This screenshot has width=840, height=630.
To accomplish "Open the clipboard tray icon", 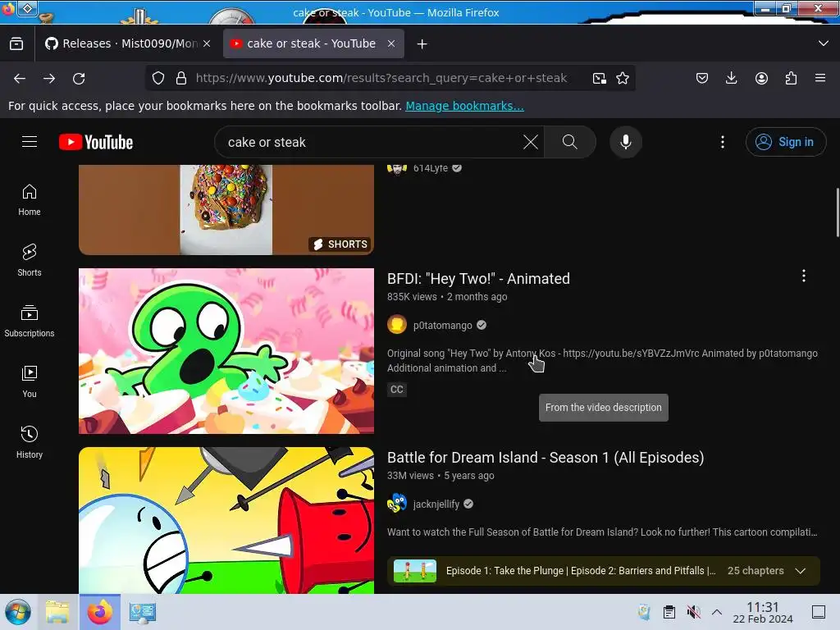I will [669, 612].
